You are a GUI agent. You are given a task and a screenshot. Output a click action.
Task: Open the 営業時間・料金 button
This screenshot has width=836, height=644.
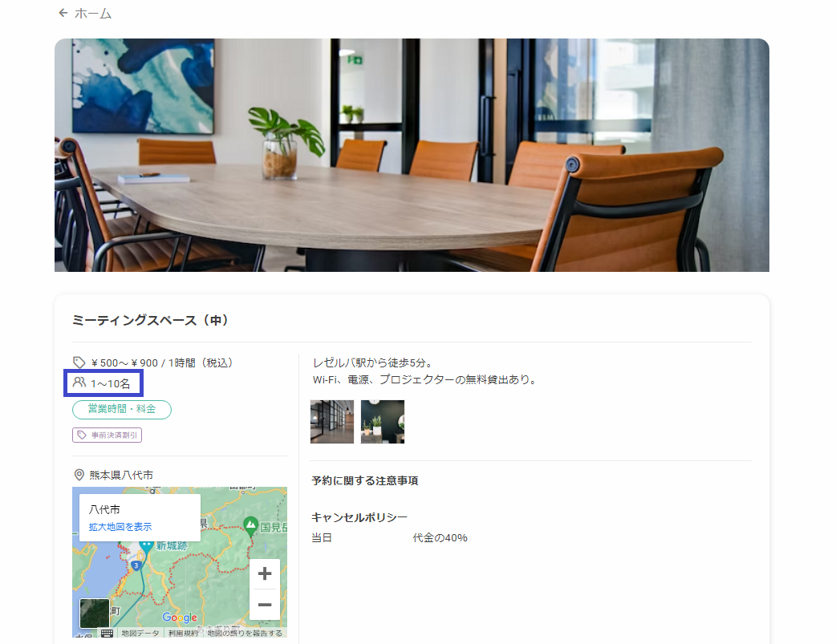pyautogui.click(x=122, y=410)
